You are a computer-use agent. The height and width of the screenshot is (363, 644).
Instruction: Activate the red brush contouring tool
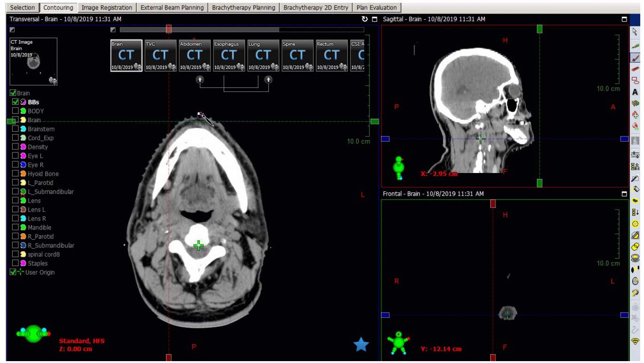click(x=636, y=58)
